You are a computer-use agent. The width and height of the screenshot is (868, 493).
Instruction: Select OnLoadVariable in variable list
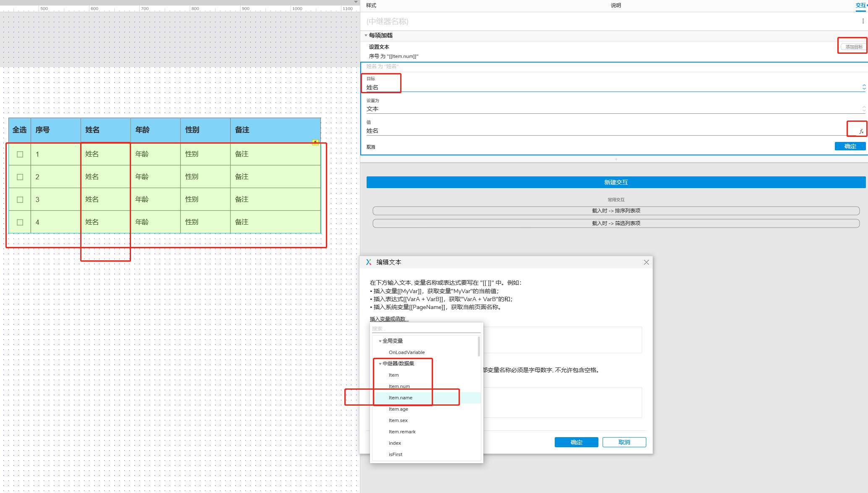click(406, 352)
